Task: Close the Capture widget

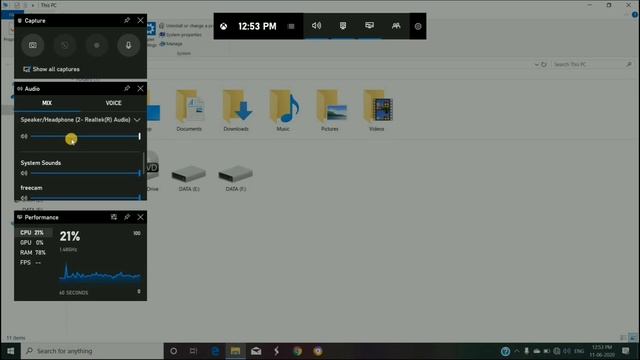Action: pyautogui.click(x=140, y=20)
